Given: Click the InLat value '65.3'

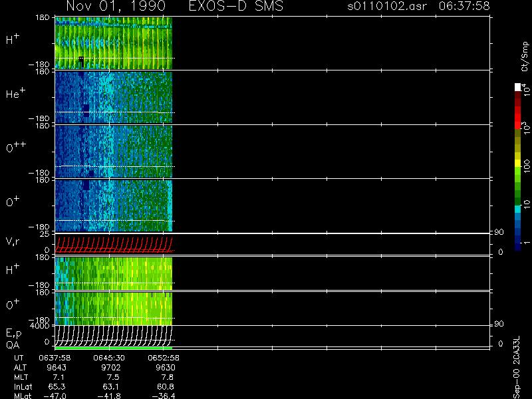Looking at the screenshot, I should click(57, 386).
